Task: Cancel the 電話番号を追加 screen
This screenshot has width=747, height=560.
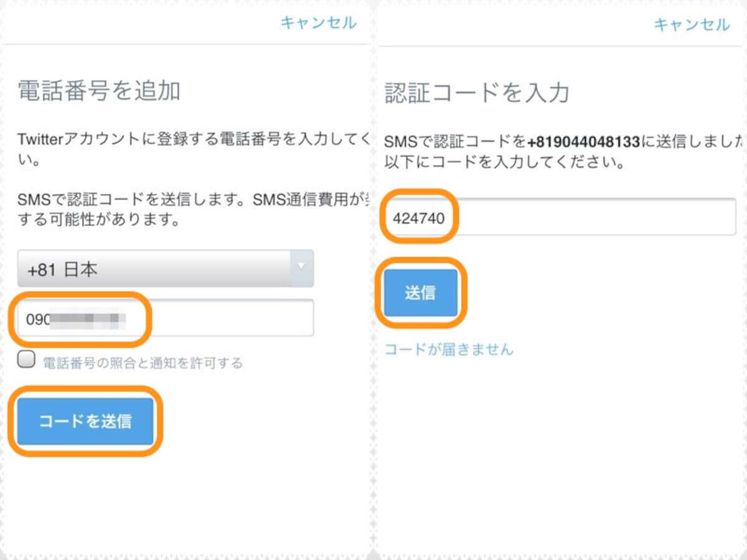Action: (x=319, y=22)
